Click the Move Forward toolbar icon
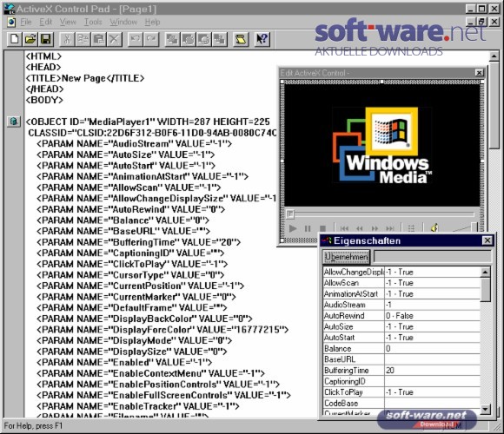Screen dimensions: 504x434 (188, 39)
